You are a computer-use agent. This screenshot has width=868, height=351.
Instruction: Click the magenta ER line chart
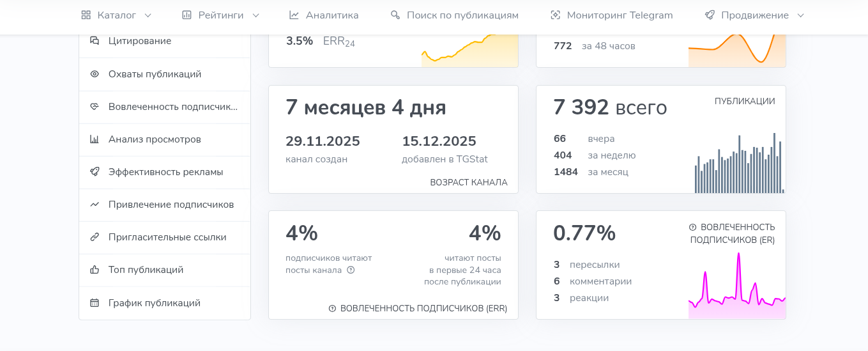click(737, 285)
